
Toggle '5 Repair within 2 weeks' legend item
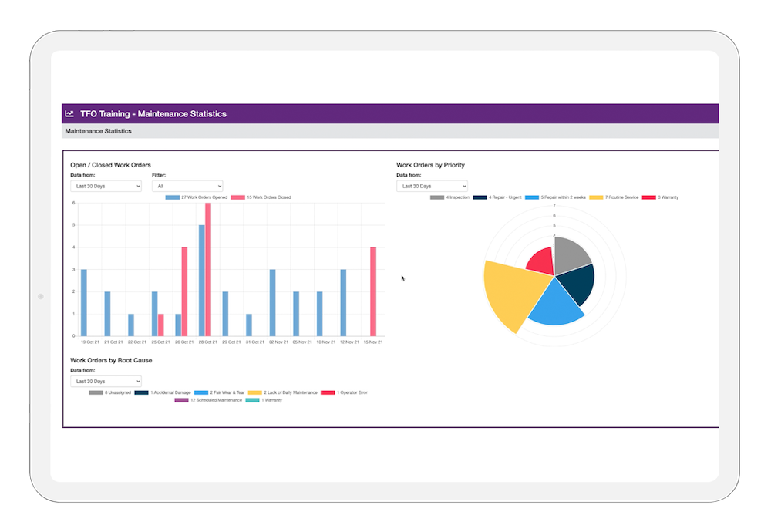tap(555, 197)
